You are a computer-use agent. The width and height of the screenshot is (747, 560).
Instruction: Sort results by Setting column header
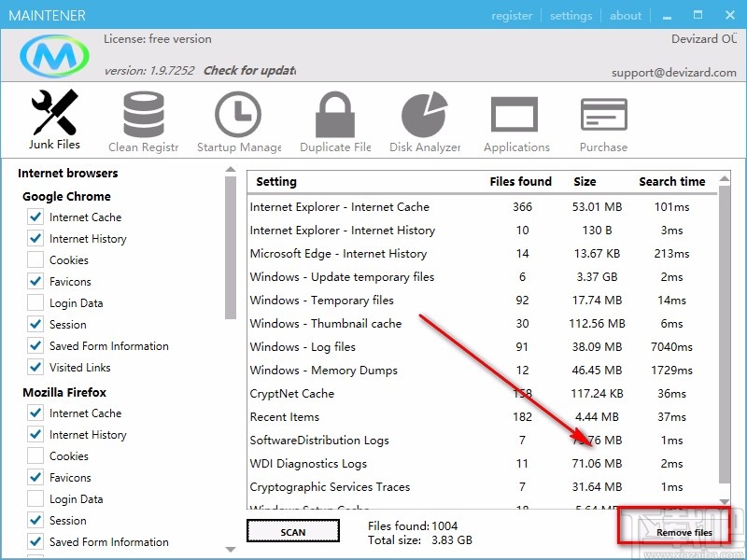[x=276, y=181]
